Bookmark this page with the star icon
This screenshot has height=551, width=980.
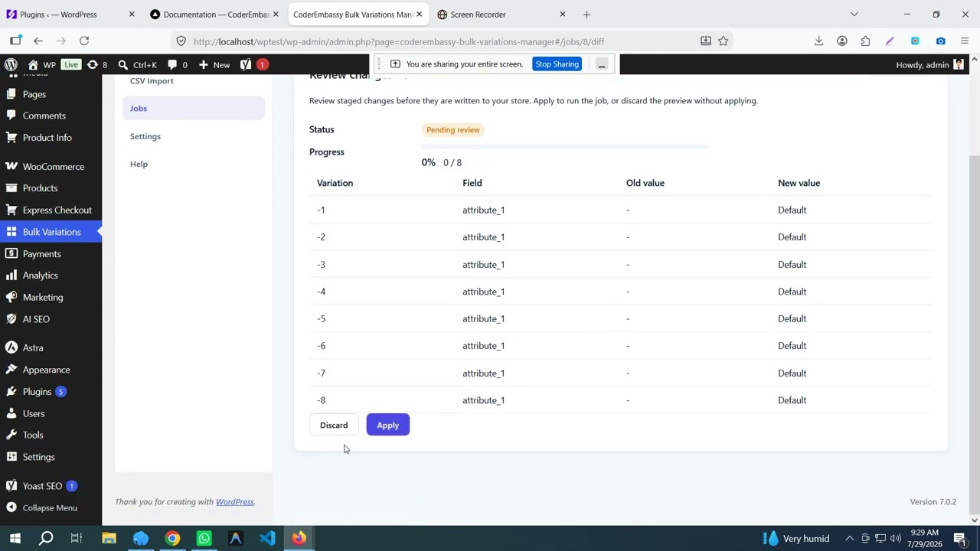[723, 41]
